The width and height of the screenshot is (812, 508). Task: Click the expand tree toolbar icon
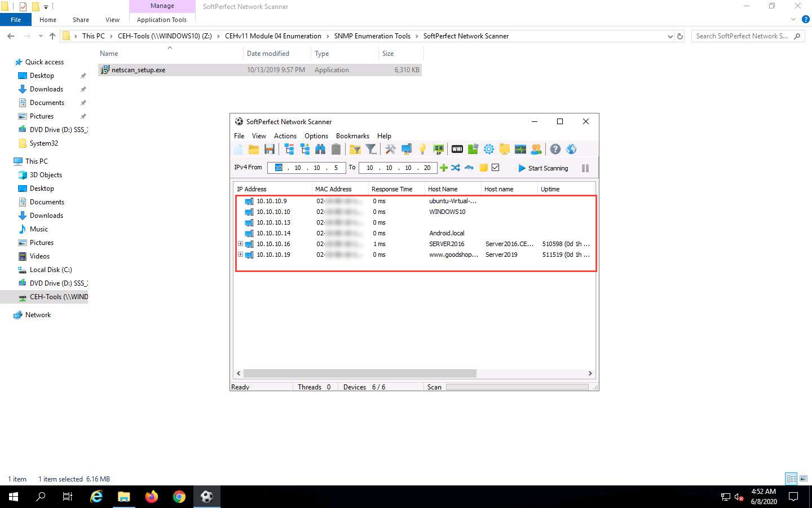305,150
